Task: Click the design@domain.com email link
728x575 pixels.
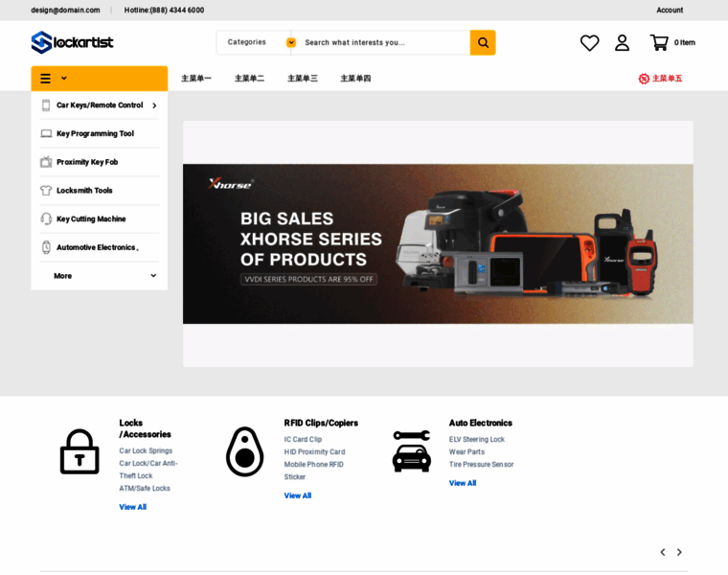Action: (65, 11)
